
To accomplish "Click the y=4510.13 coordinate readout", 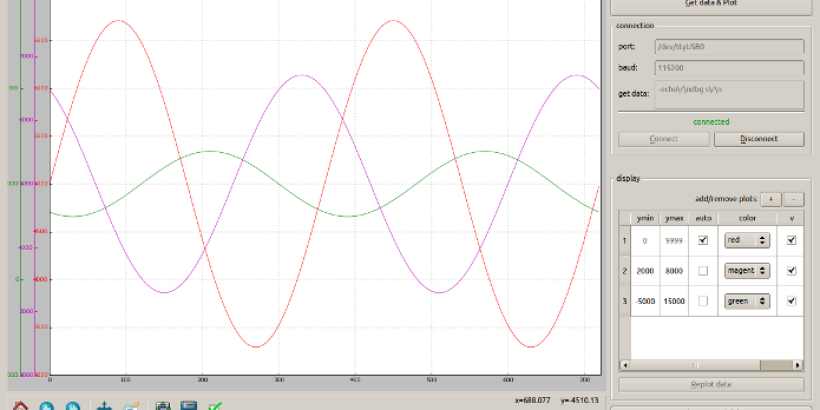I will coord(579,400).
